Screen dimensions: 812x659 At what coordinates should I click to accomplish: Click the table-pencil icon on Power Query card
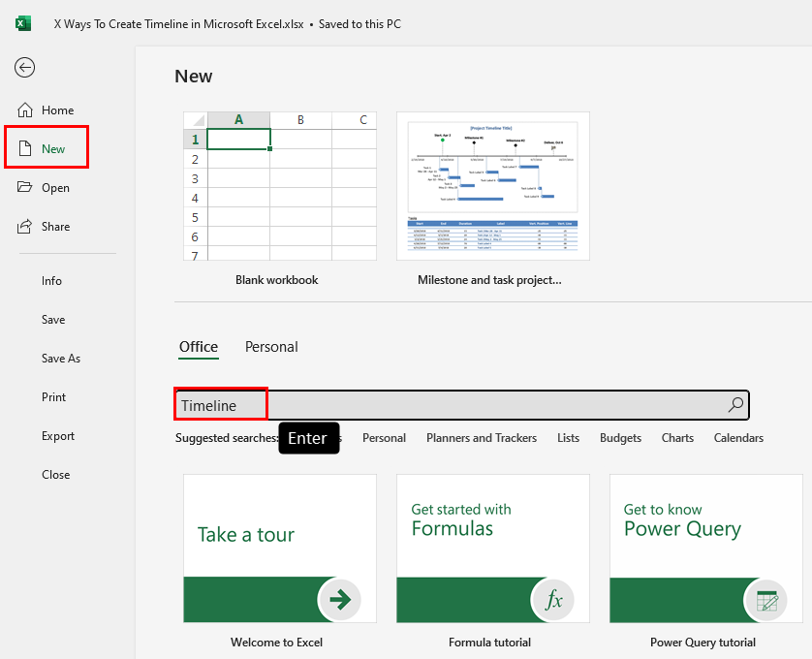(x=766, y=600)
